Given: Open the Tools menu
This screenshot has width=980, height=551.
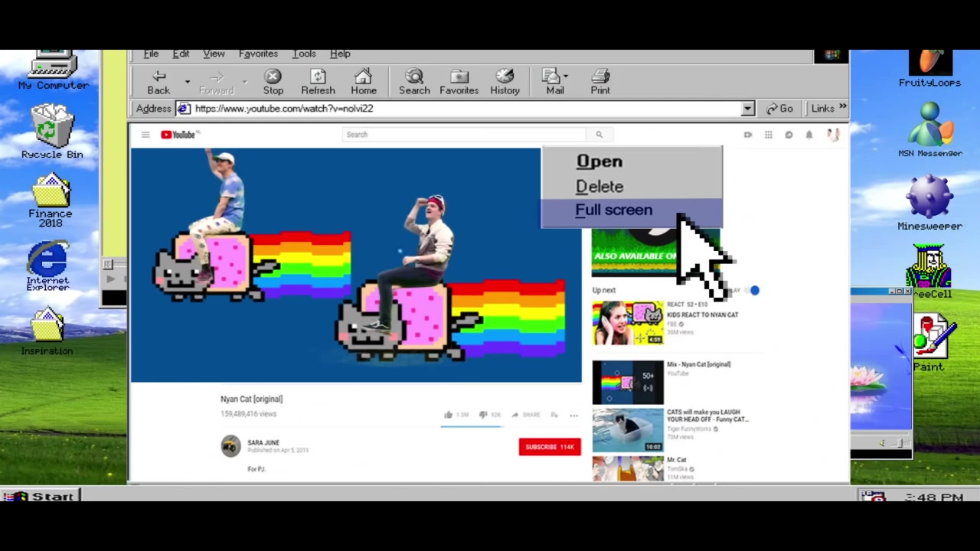Looking at the screenshot, I should click(x=303, y=54).
